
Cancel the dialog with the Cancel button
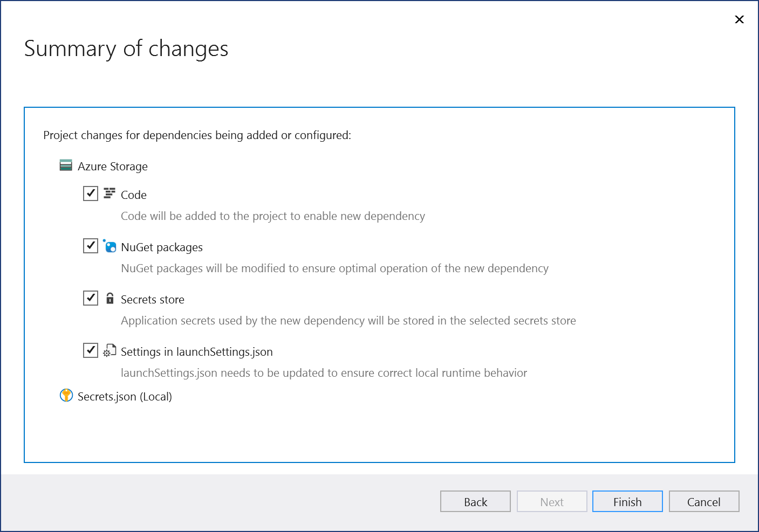[703, 501]
